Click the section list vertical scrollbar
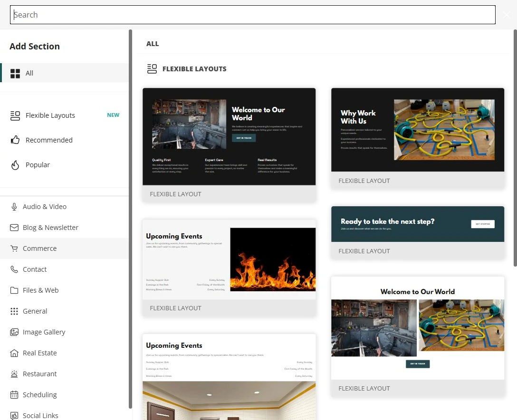This screenshot has height=420, width=517. click(515, 148)
